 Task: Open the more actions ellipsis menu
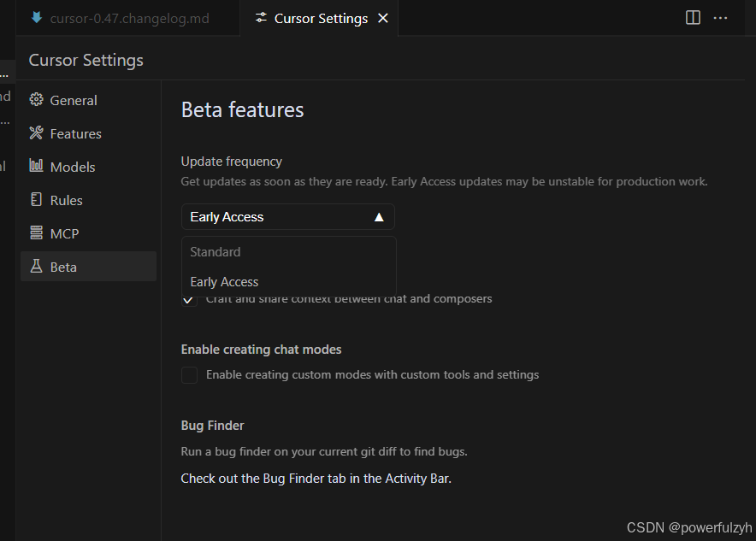pos(721,18)
